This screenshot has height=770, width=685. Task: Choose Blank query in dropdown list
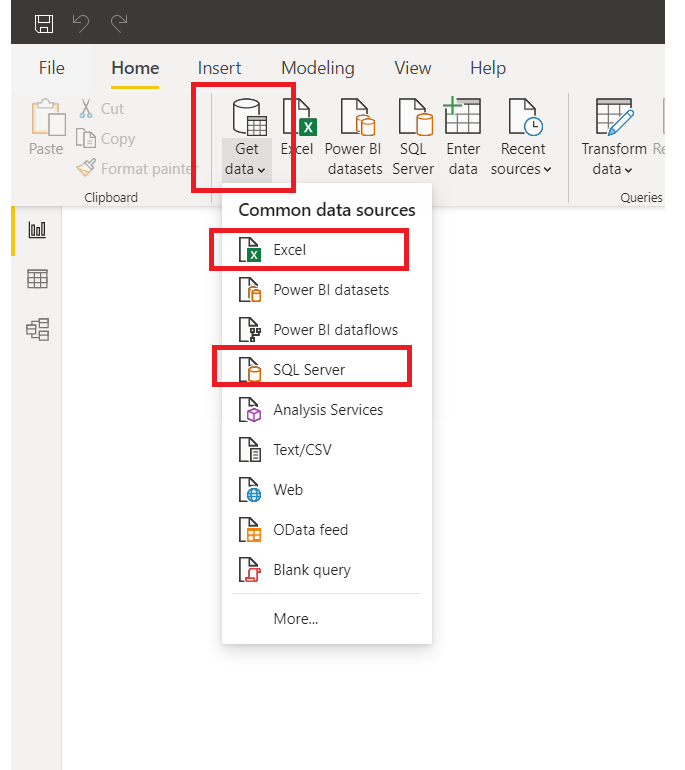[327, 570]
